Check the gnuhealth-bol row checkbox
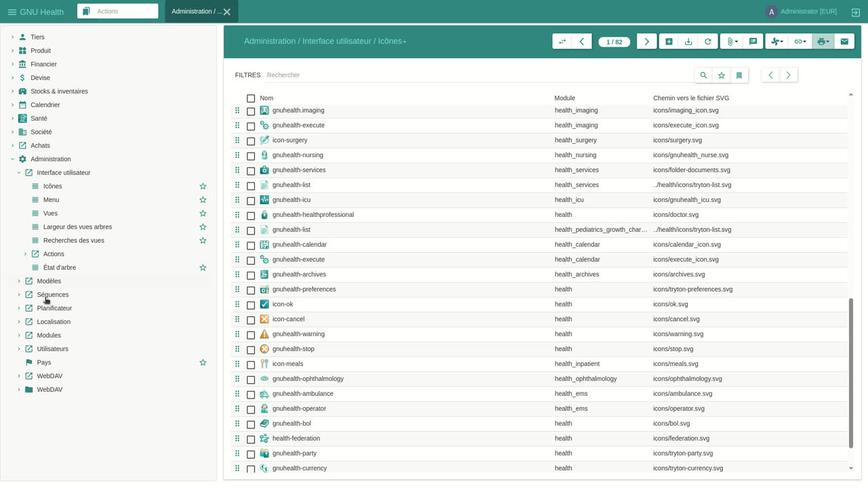868x488 pixels. pos(251,424)
